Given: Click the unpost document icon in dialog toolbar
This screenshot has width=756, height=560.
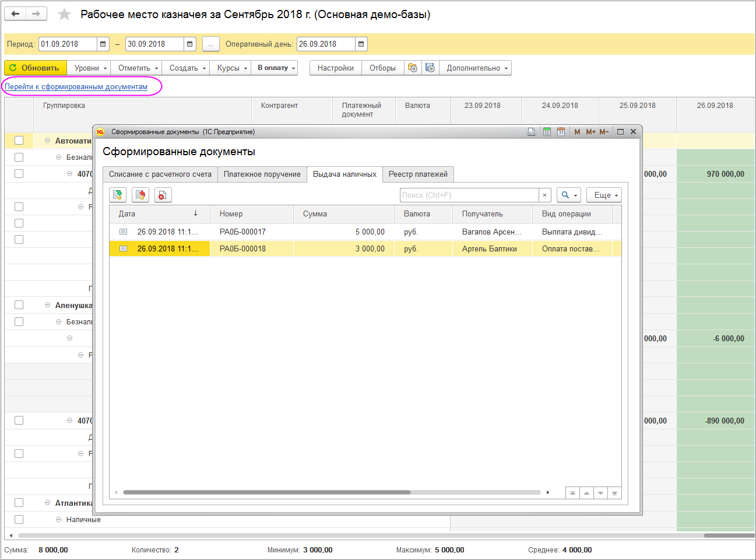Looking at the screenshot, I should pos(140,195).
